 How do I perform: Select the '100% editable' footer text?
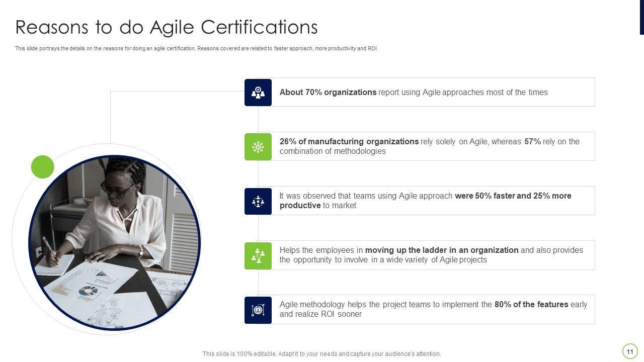point(321,354)
